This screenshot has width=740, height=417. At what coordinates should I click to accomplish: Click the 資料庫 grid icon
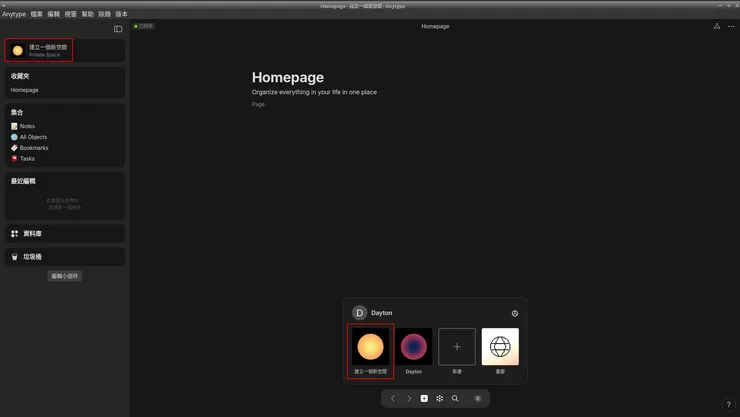tap(15, 234)
